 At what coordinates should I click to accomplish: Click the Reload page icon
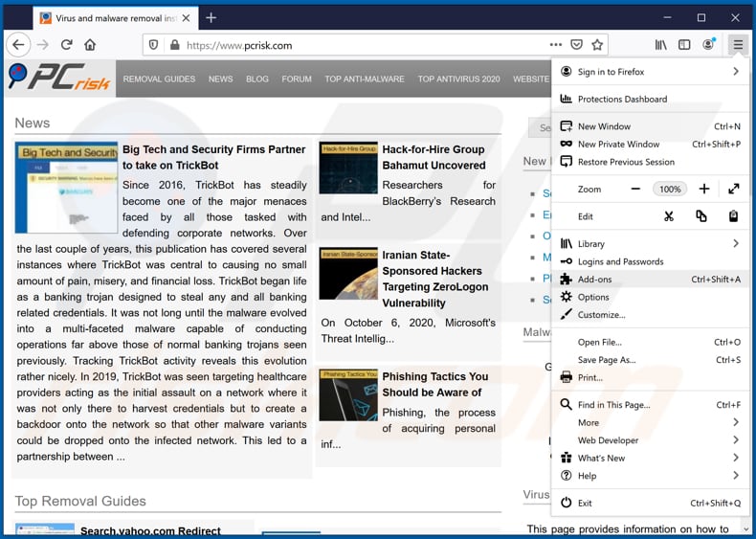point(67,45)
